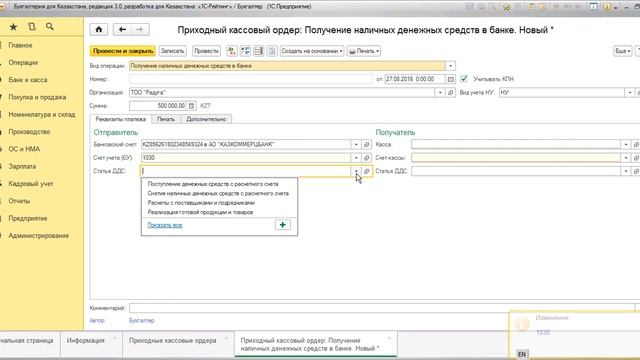Choose Снятие наличных денежных средств option
The width and height of the screenshot is (640, 360).
coord(219,193)
